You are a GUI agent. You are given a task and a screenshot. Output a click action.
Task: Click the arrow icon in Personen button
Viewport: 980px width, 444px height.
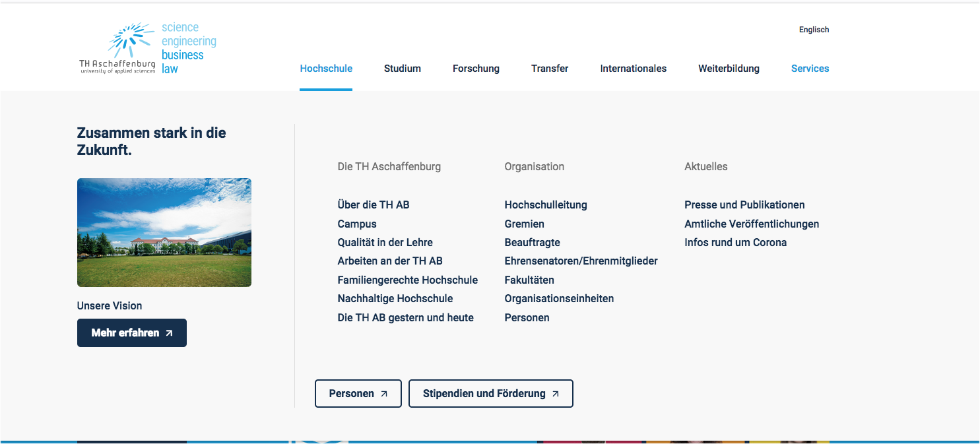click(384, 393)
